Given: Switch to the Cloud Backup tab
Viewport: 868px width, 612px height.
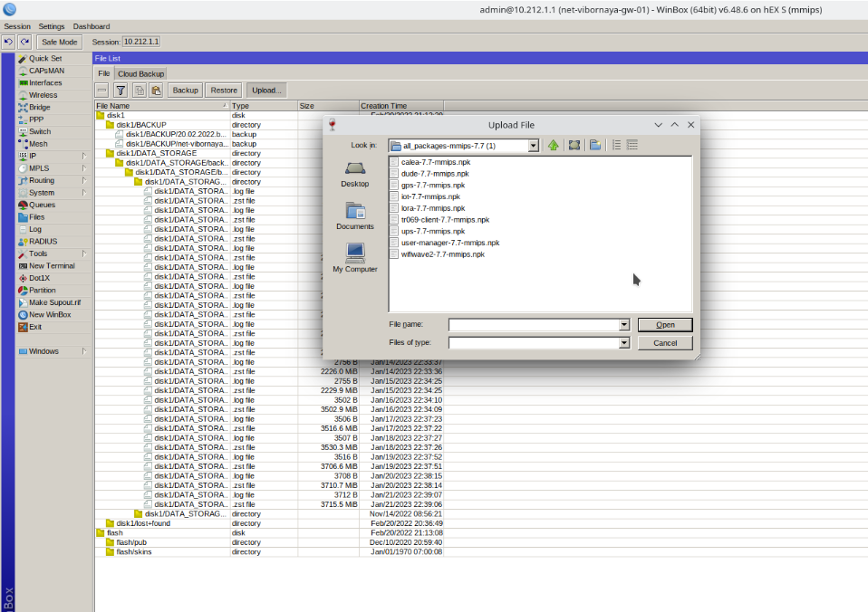Looking at the screenshot, I should [x=140, y=73].
